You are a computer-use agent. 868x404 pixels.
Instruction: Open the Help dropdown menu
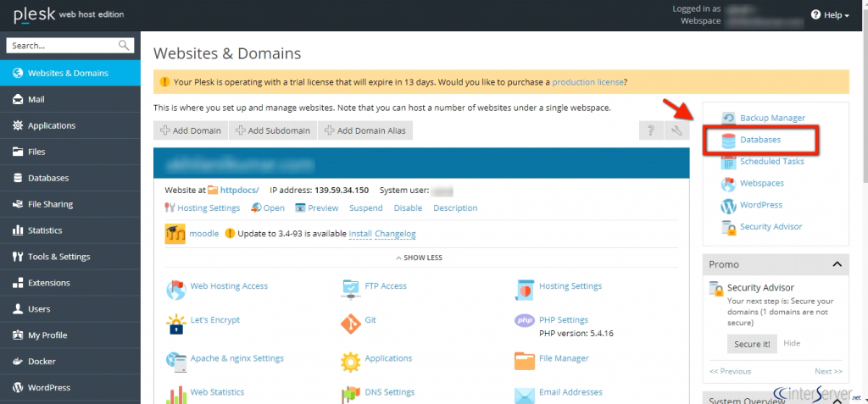tap(830, 15)
